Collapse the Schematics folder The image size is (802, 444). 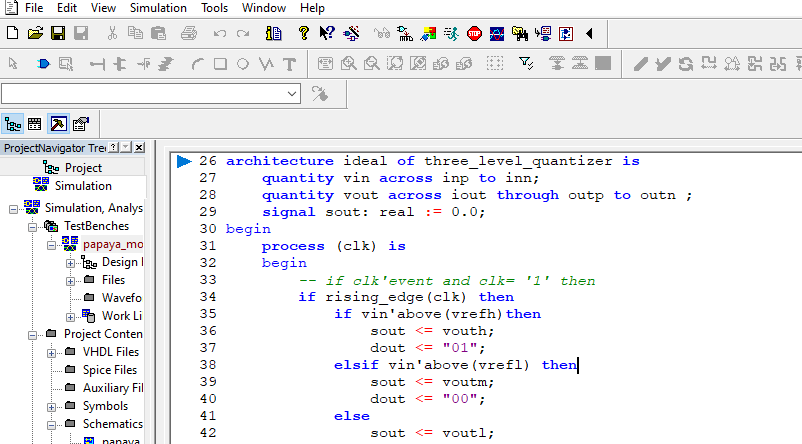[52, 425]
